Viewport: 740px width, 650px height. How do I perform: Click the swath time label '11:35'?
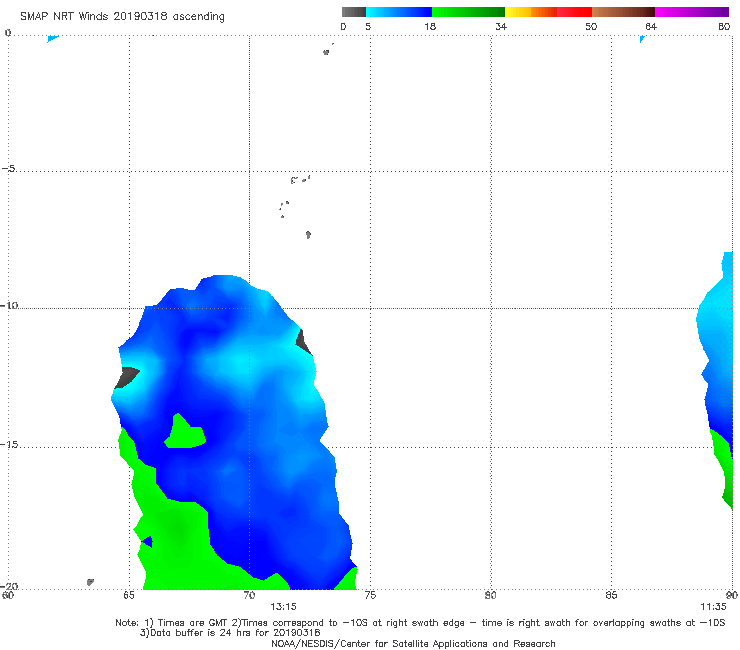pyautogui.click(x=713, y=607)
